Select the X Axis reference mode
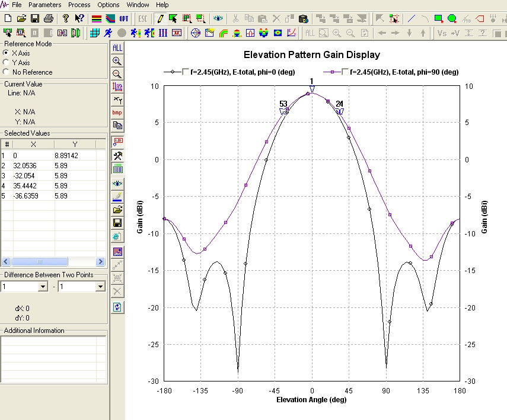Viewport: 507px width, 420px height. click(7, 53)
